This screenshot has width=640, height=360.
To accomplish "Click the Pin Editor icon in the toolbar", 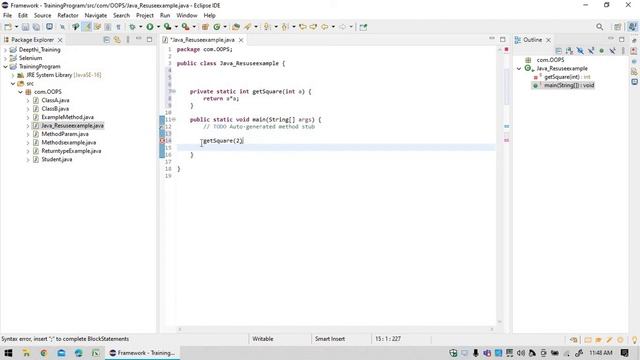I will point(363,27).
